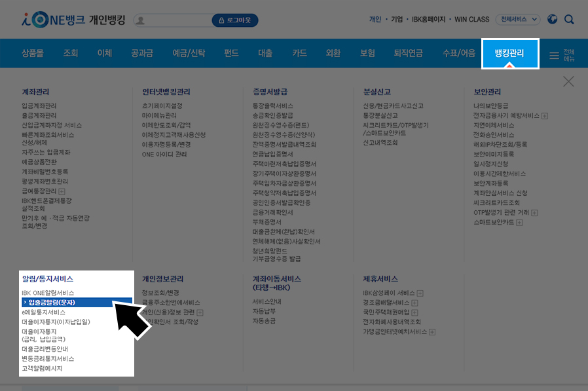Open 대출금리변동안내
The image size is (588, 391).
[45, 349]
